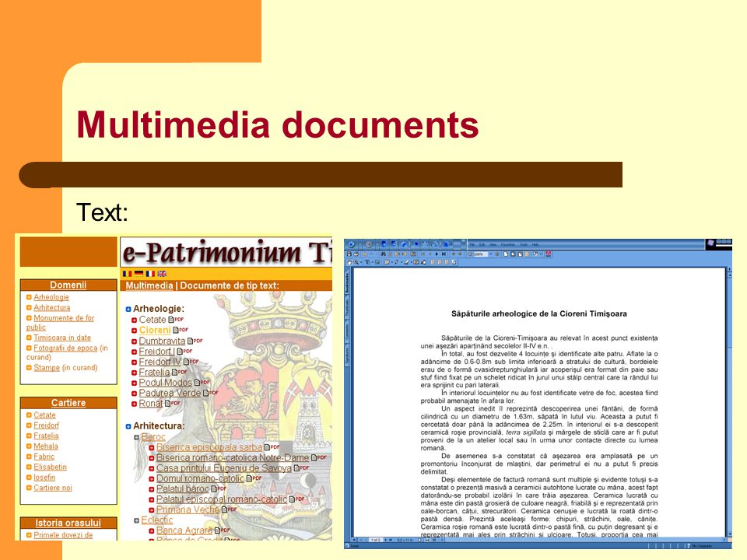Collapse the Baroc subcategory marker
The image size is (747, 560).
(x=136, y=437)
